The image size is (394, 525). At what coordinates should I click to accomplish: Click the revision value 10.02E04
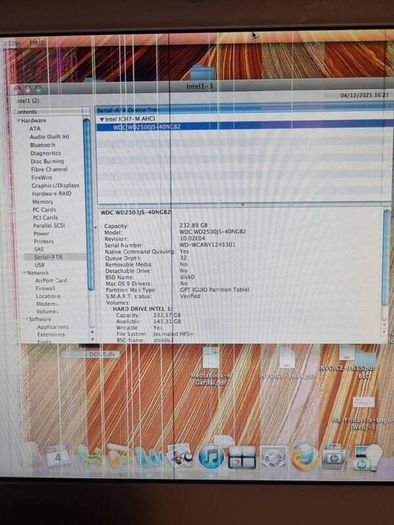coord(192,238)
